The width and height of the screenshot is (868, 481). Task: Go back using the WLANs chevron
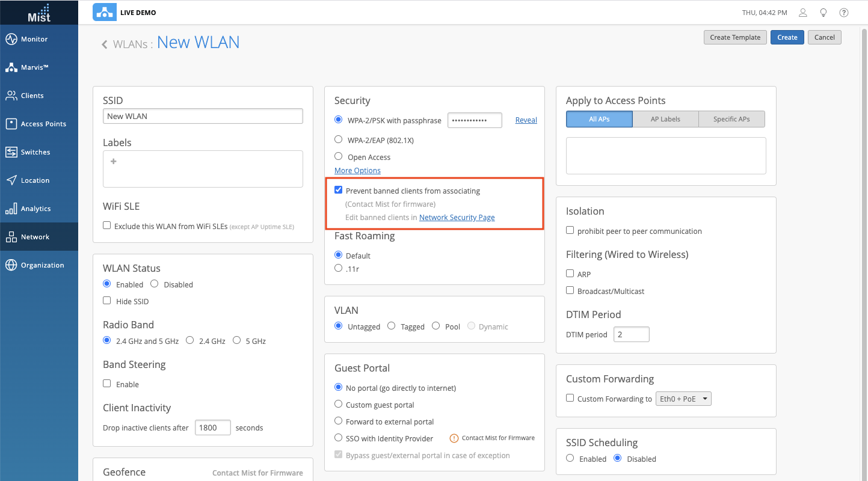(x=105, y=44)
